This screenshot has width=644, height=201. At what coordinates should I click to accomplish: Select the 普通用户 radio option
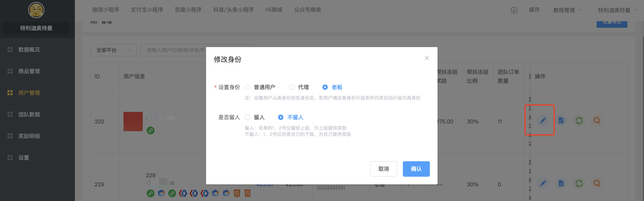pyautogui.click(x=247, y=87)
